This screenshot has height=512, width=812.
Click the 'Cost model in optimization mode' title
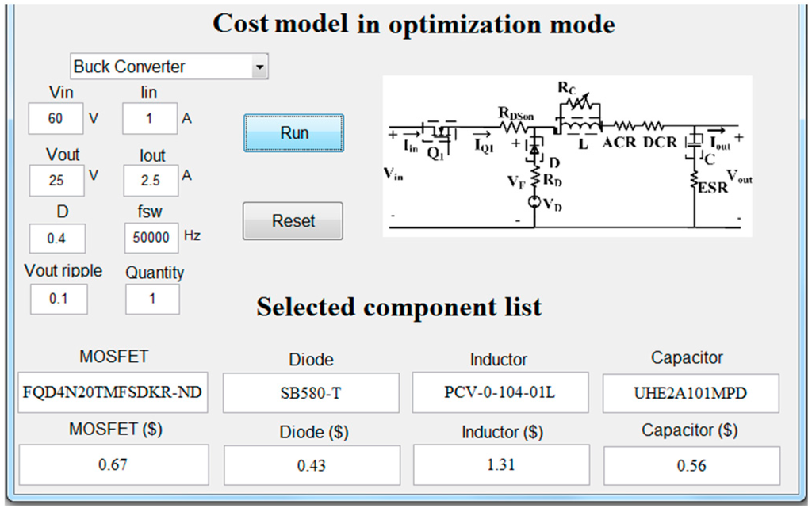[x=414, y=24]
